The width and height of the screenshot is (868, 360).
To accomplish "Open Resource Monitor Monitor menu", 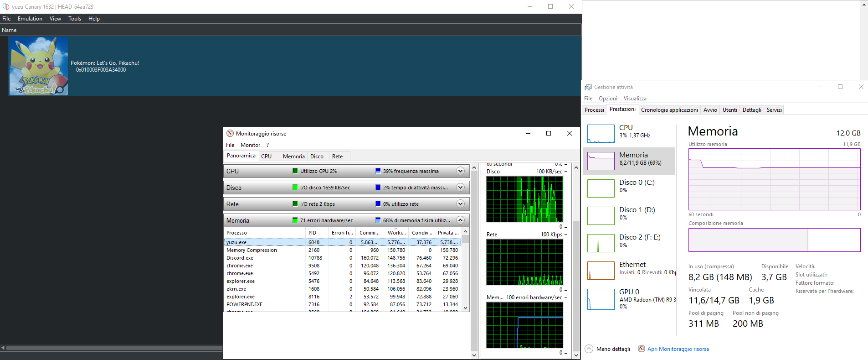I will click(x=251, y=145).
